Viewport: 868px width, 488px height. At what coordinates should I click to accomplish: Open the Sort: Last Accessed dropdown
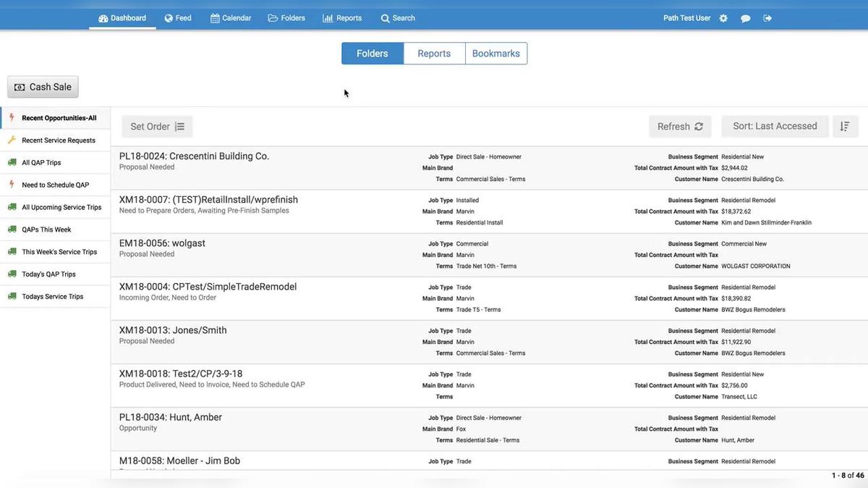point(775,126)
